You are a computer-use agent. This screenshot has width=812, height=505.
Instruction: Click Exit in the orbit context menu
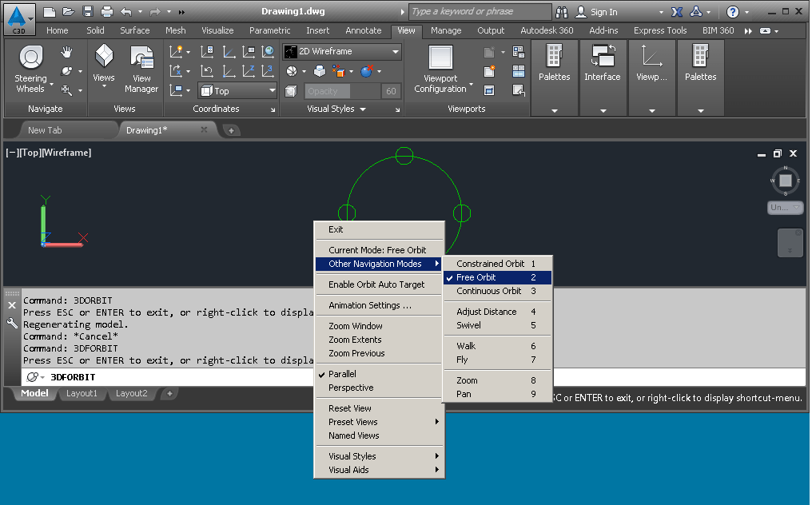coord(336,229)
